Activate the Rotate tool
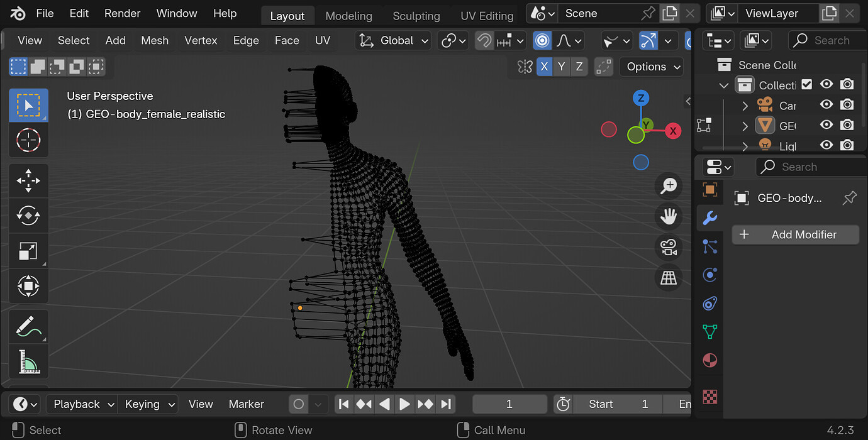Viewport: 868px width, 440px height. coord(28,216)
